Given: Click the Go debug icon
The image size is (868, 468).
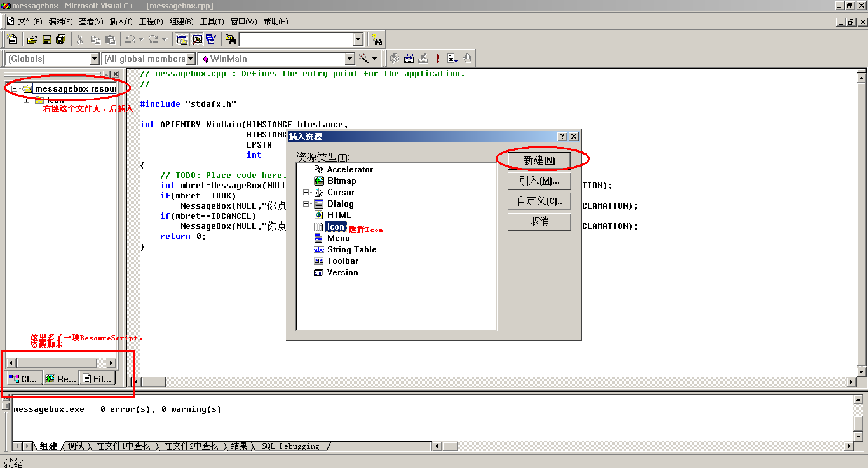Looking at the screenshot, I should coord(452,59).
